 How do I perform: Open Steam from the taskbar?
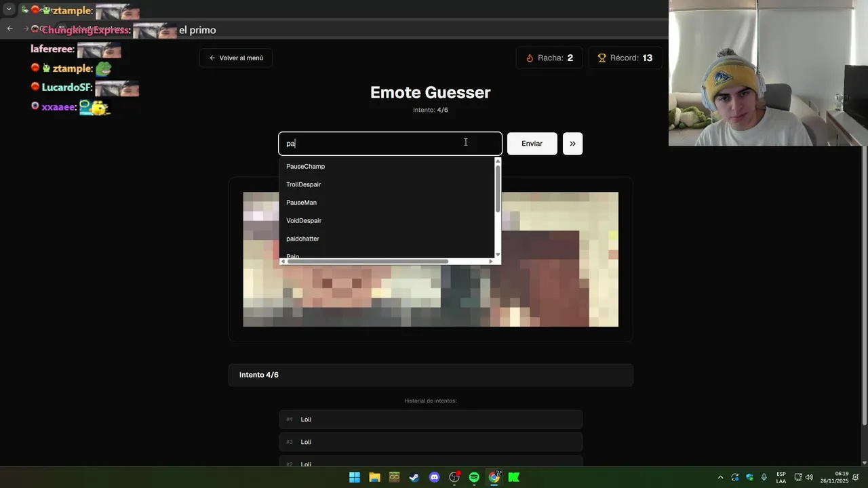[x=414, y=477]
